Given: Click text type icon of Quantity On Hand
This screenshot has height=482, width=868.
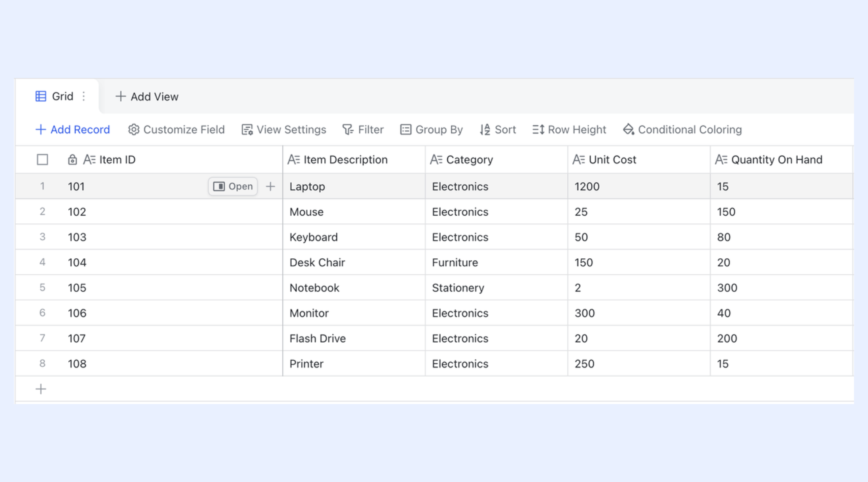Looking at the screenshot, I should (x=721, y=160).
